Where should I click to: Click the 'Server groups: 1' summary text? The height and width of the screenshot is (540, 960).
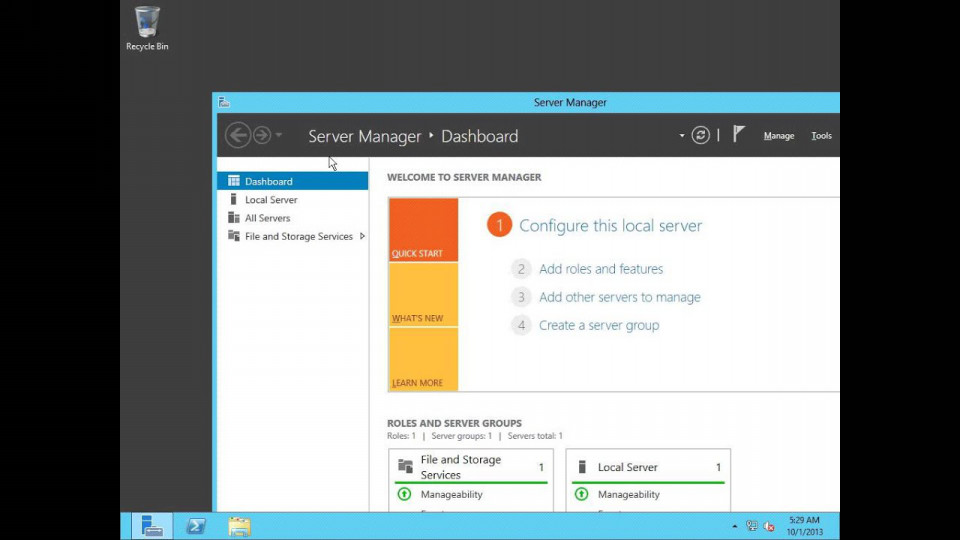point(462,436)
